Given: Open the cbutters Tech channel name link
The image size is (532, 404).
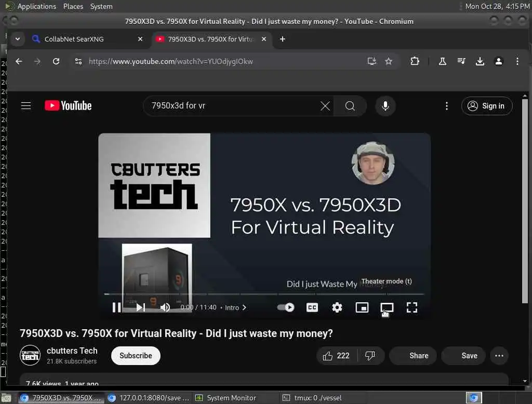Looking at the screenshot, I should [x=72, y=351].
